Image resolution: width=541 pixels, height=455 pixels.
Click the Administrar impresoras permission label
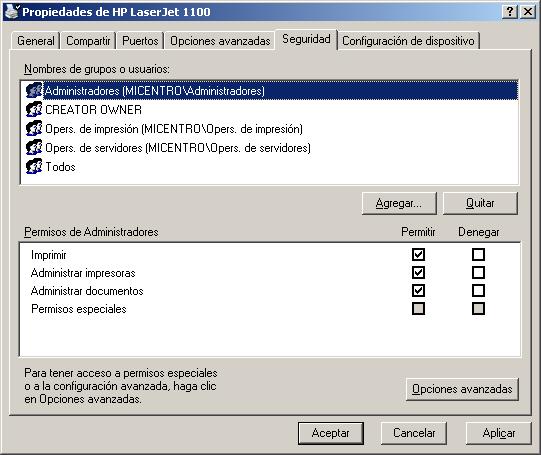83,273
